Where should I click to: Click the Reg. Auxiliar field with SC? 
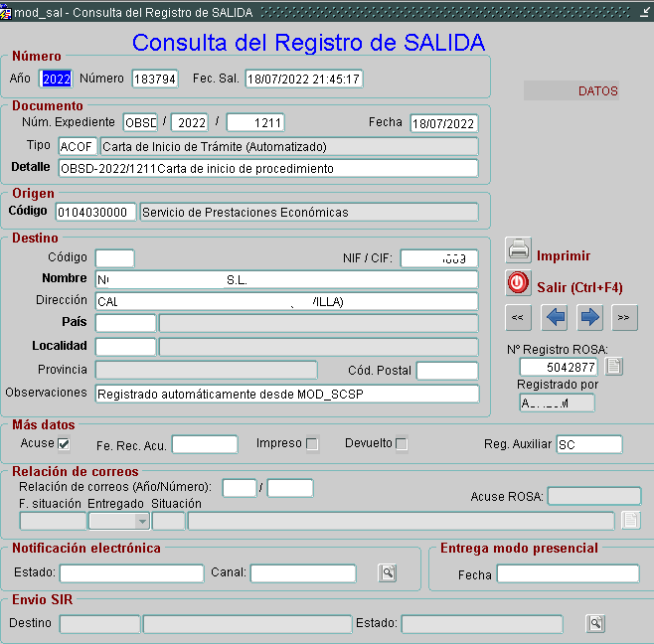click(588, 444)
